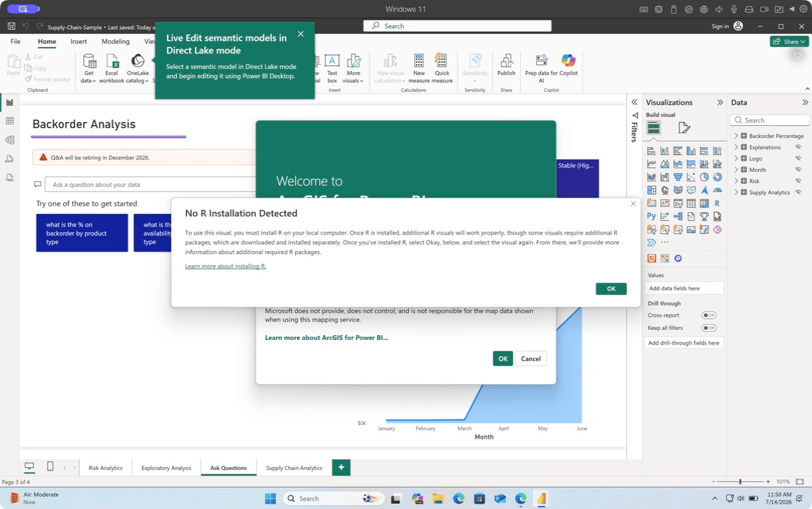Open the Share dropdown button

pos(789,41)
